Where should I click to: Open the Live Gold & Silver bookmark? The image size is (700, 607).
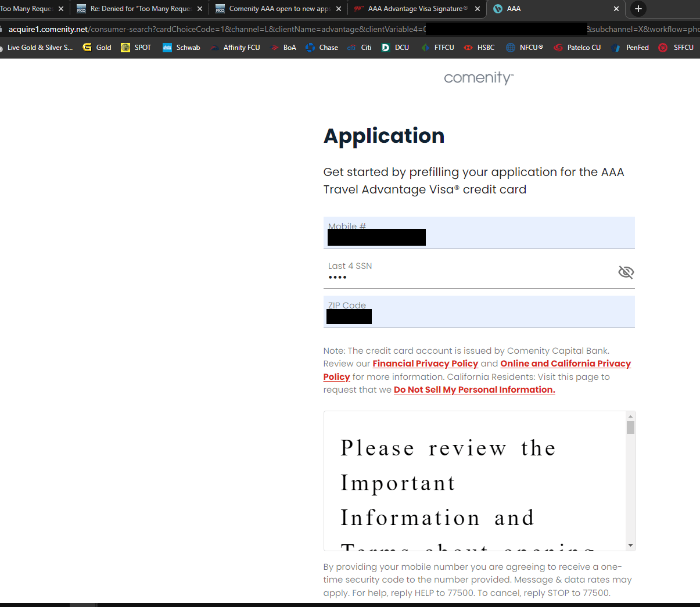(x=36, y=48)
